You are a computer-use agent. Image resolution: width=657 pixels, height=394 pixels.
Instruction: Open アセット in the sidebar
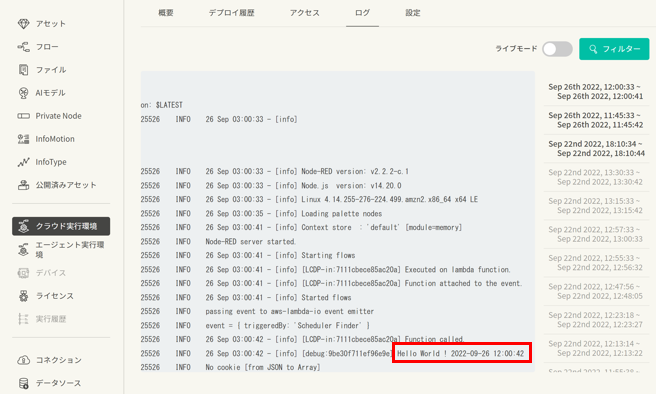51,24
